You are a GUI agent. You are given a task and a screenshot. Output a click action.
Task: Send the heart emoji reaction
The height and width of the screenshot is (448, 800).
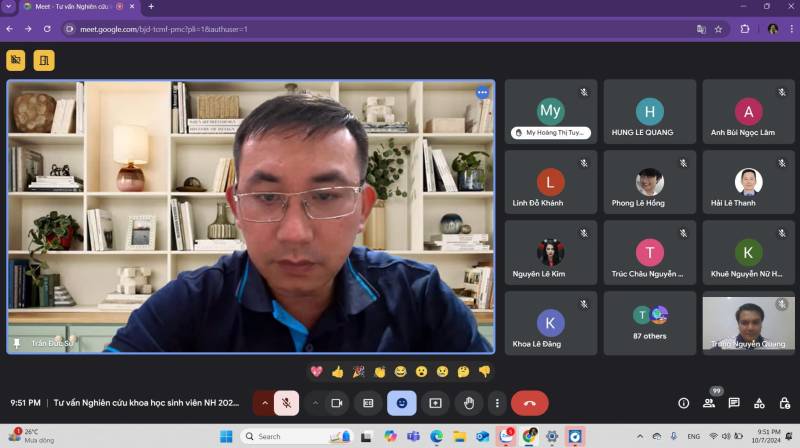317,371
